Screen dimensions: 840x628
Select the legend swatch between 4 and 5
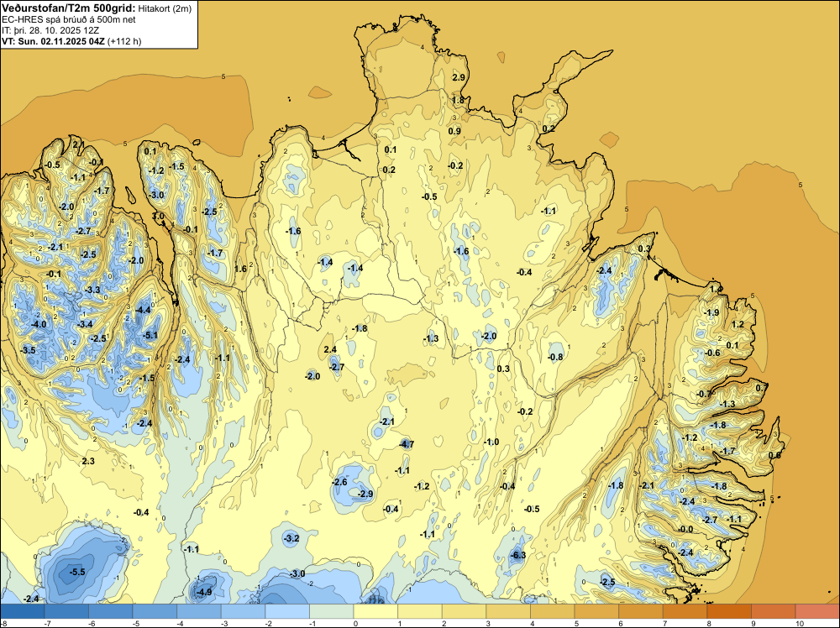pos(553,611)
